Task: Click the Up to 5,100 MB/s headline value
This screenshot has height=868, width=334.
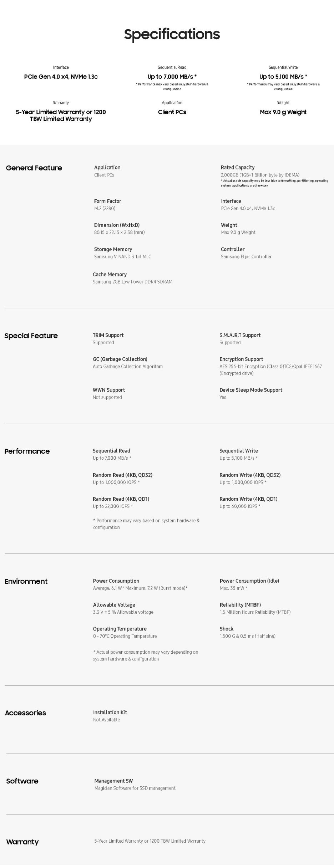Action: tap(283, 77)
